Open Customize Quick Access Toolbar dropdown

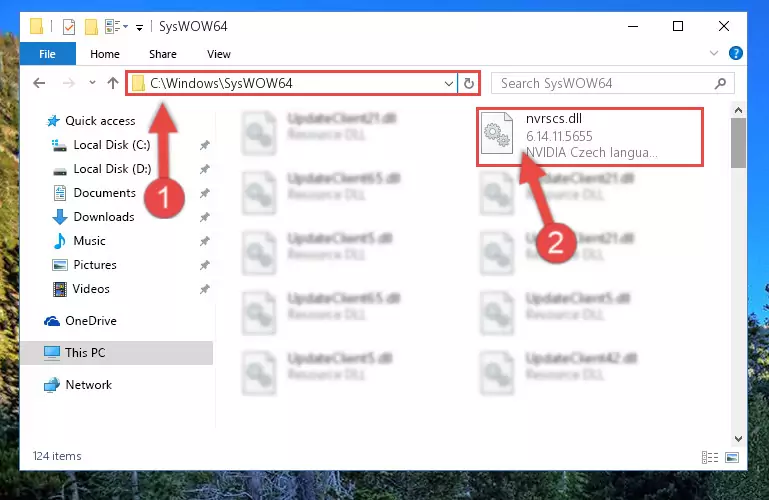(139, 27)
